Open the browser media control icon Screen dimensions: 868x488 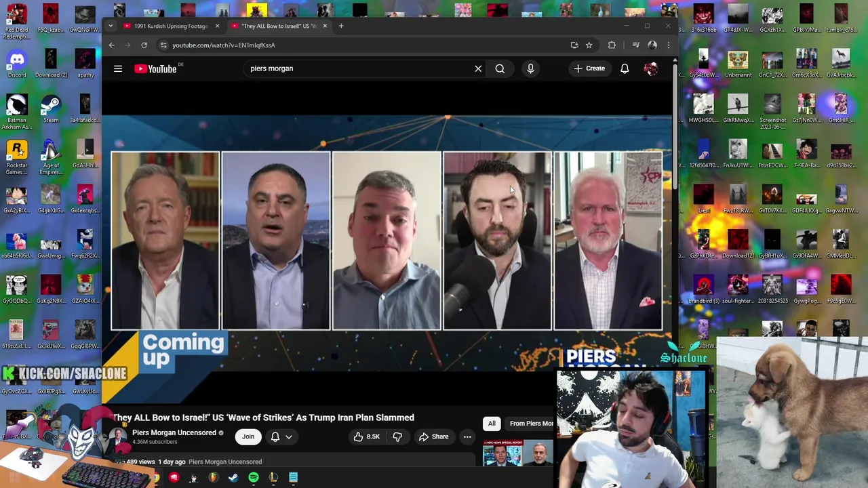636,45
